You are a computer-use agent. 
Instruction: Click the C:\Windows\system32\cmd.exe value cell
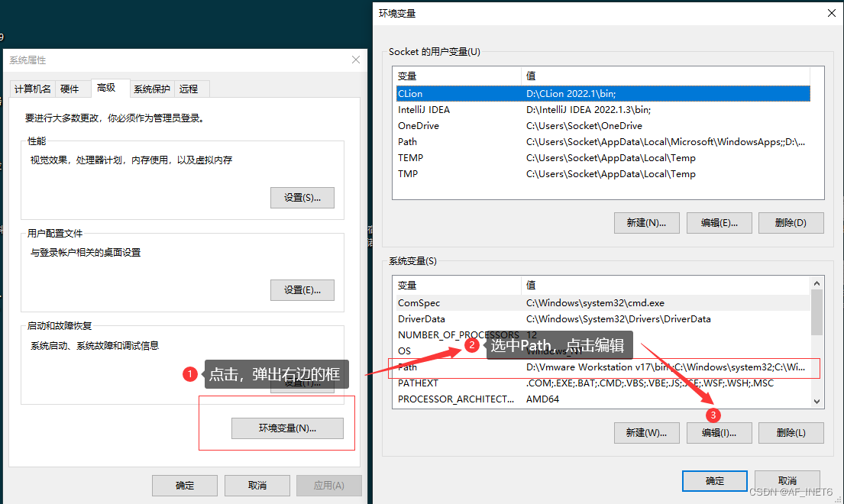[x=595, y=303]
